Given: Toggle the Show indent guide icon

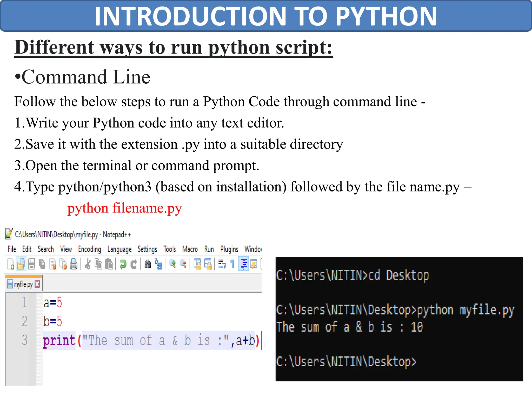Looking at the screenshot, I should [244, 264].
